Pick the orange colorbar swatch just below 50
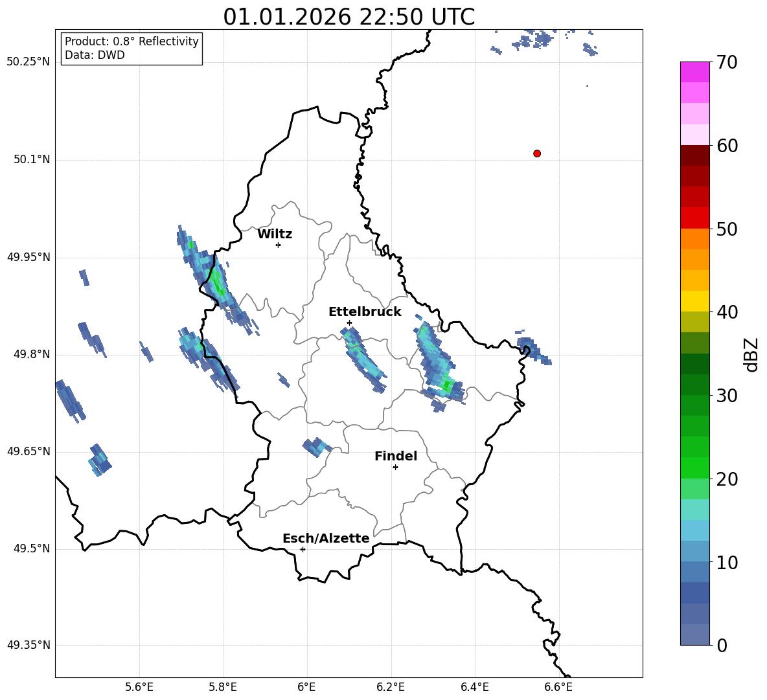Image resolution: width=767 pixels, height=700 pixels. click(694, 239)
